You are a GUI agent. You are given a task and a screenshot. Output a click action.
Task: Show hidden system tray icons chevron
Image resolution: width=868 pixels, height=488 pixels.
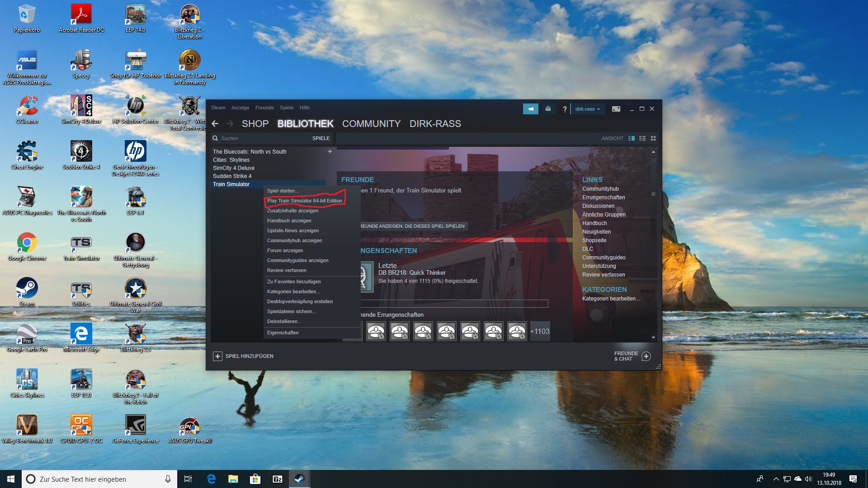(x=776, y=479)
